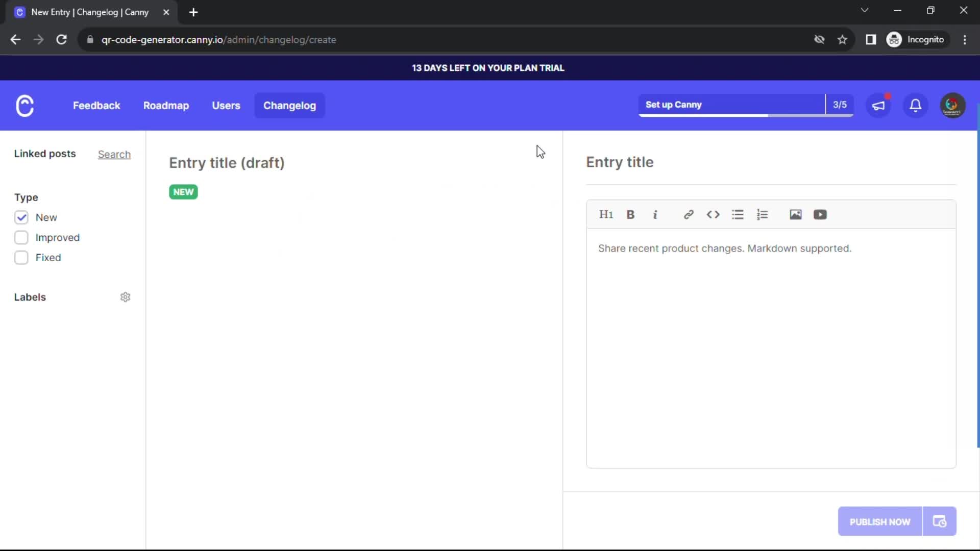Insert a hyperlink into the entry
This screenshot has width=980, height=551.
pos(689,214)
